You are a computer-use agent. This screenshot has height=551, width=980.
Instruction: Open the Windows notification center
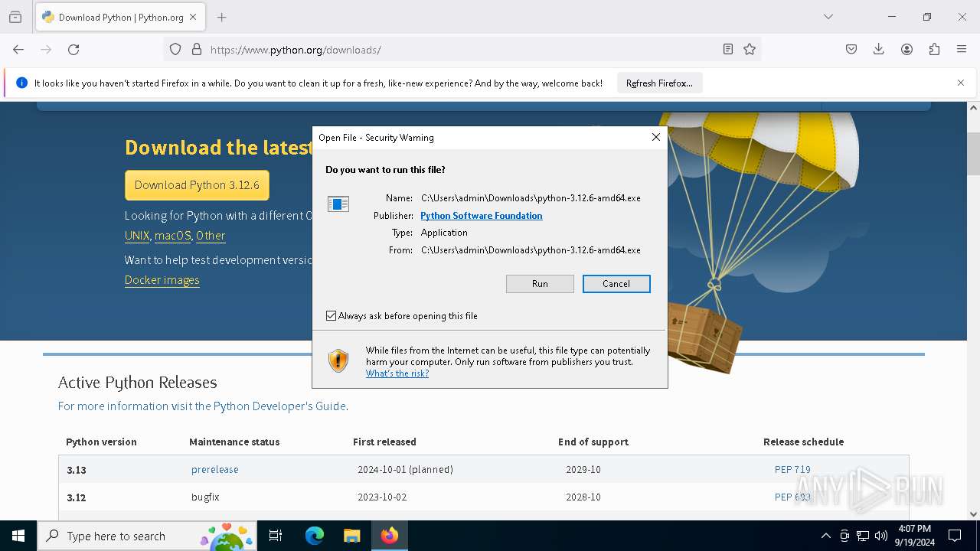pyautogui.click(x=955, y=536)
